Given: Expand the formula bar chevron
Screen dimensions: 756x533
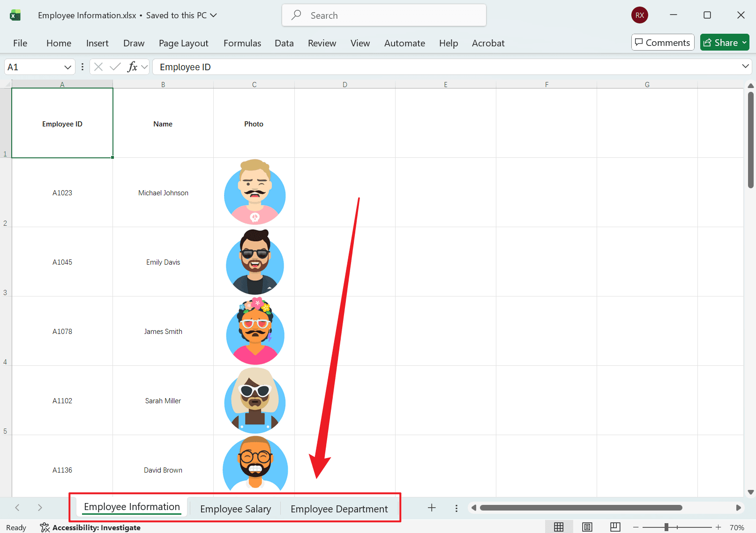Looking at the screenshot, I should click(x=745, y=67).
